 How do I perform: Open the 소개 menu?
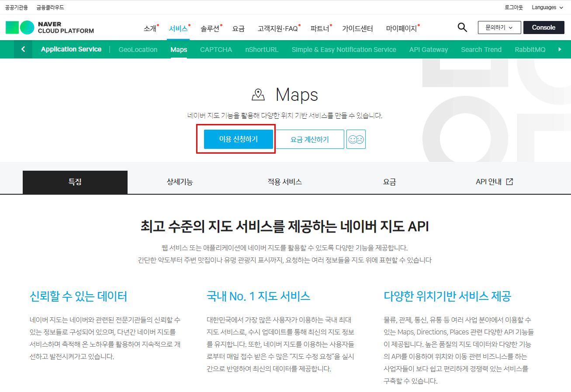coord(150,28)
